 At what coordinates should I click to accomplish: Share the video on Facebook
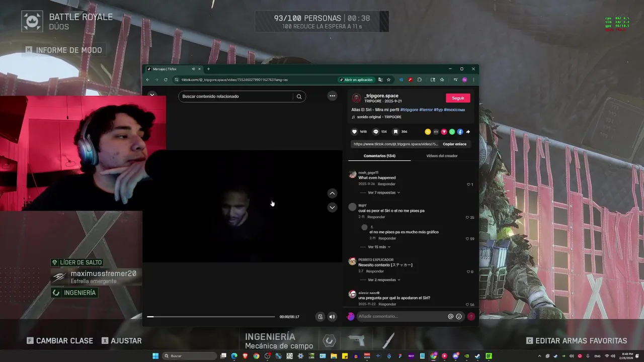(x=460, y=132)
